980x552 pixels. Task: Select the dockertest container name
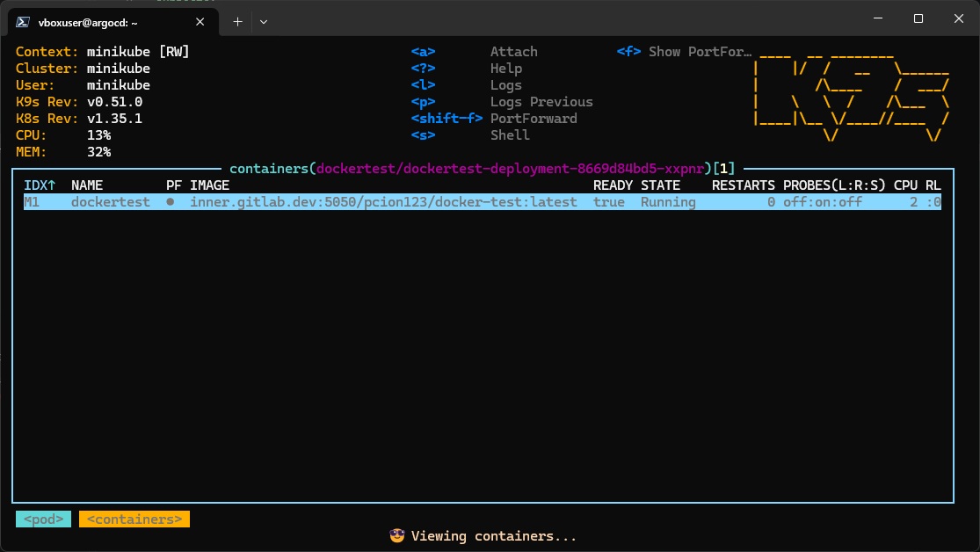tap(111, 202)
